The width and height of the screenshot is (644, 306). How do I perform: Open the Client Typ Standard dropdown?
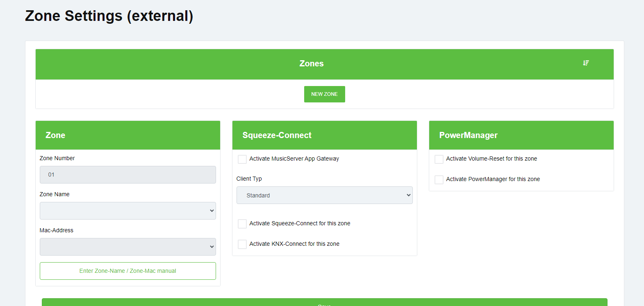point(324,195)
